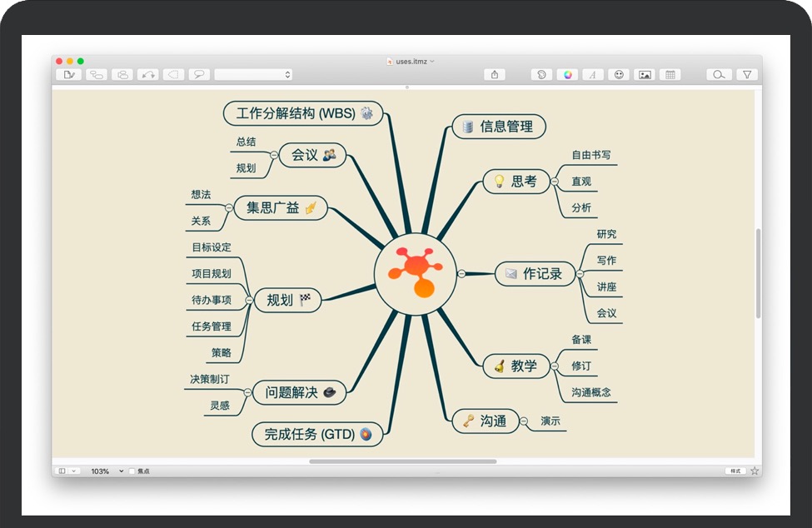Collapse the 思考 branch

[555, 181]
